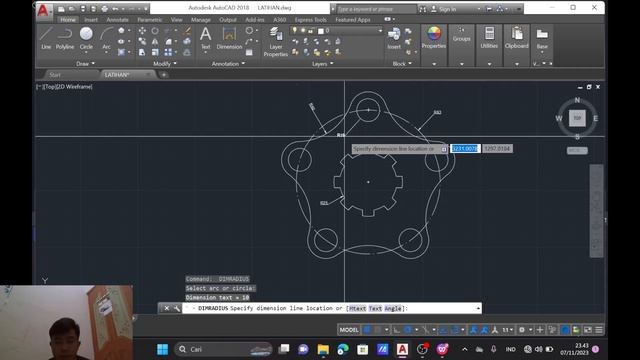The width and height of the screenshot is (640, 360).
Task: Select the Text annotation tool
Action: click(x=206, y=38)
